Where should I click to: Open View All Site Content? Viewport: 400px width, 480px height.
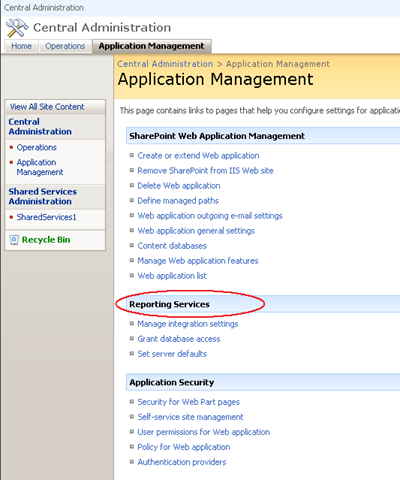coord(47,107)
